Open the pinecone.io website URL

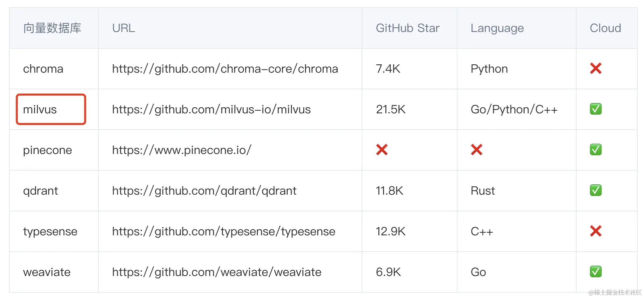point(182,150)
